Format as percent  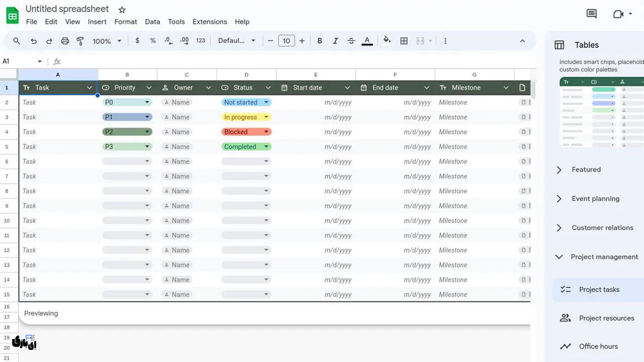point(153,41)
